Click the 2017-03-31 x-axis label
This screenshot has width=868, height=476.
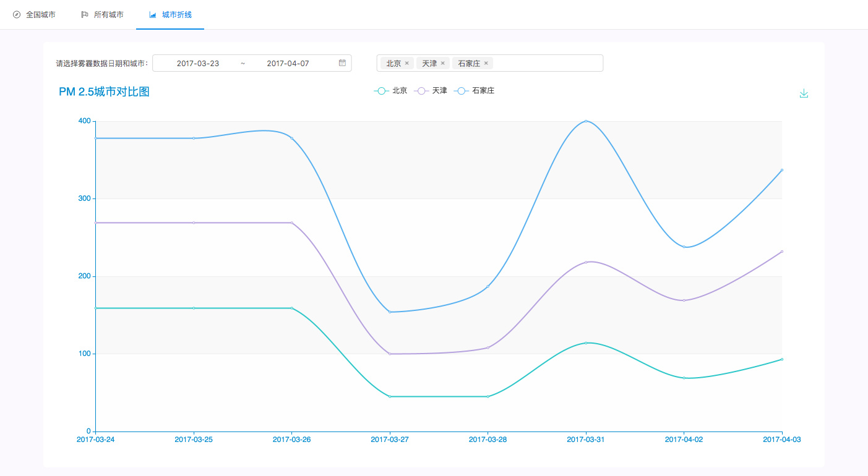[x=586, y=440]
